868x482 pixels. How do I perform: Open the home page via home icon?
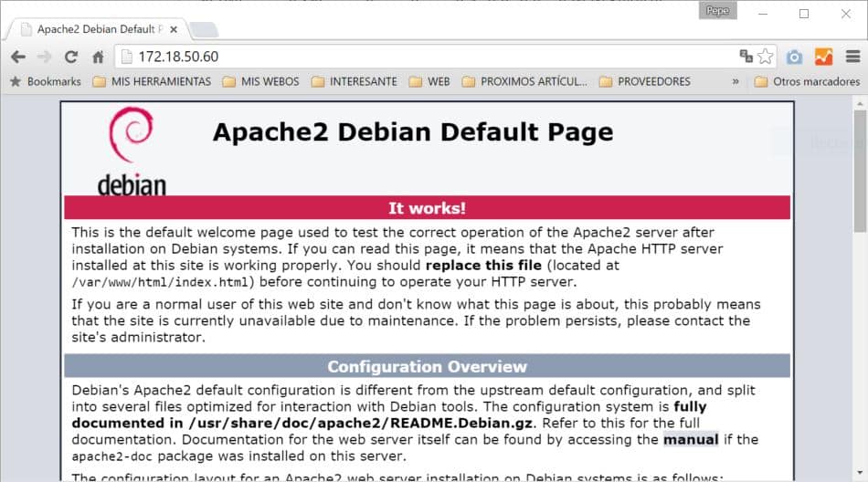pyautogui.click(x=98, y=57)
